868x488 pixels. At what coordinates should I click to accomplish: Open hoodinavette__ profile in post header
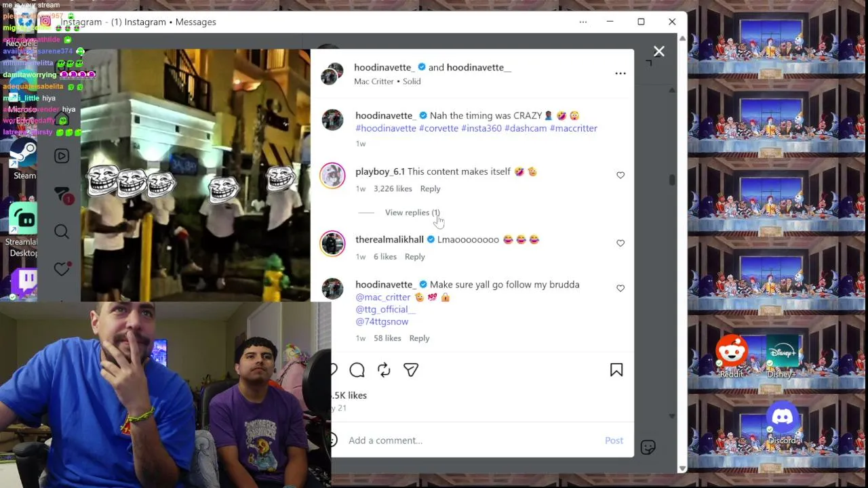[479, 67]
